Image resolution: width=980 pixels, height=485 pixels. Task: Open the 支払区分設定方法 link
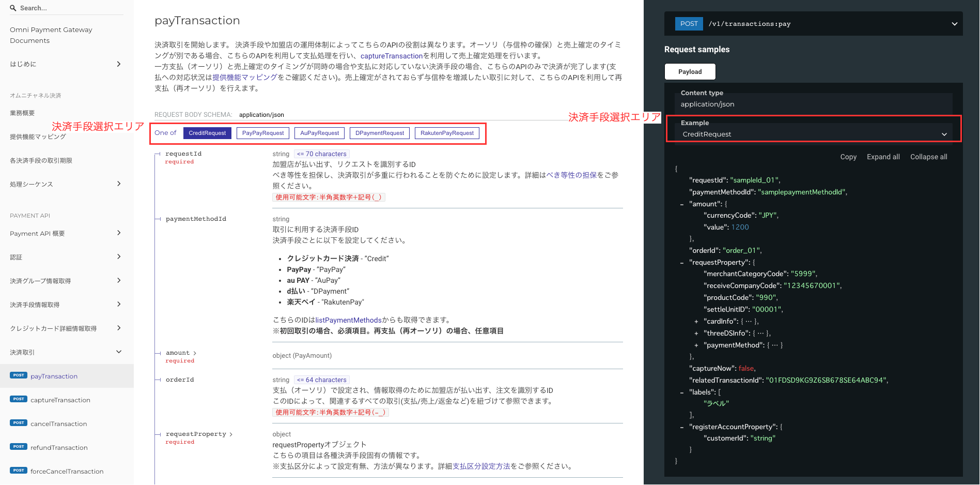(x=481, y=466)
